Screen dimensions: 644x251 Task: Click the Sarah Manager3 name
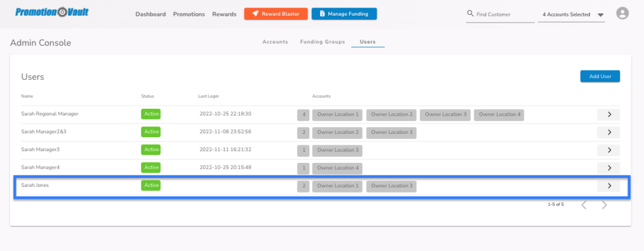point(40,150)
